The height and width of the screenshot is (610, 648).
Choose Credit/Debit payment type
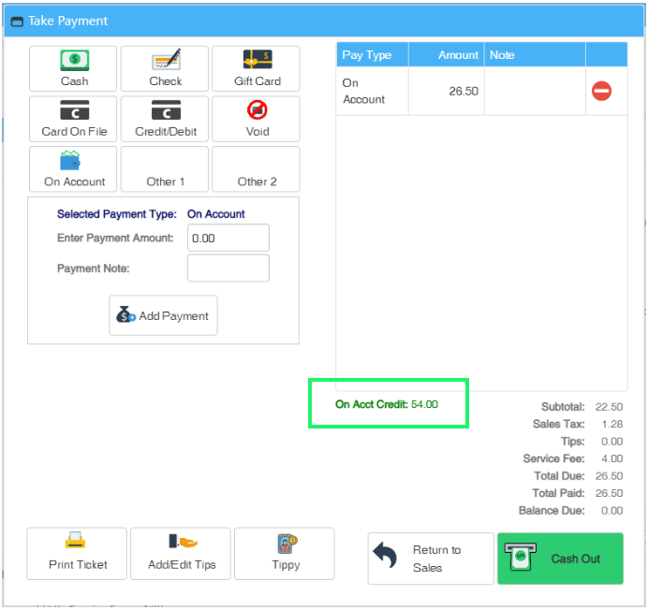click(x=165, y=119)
